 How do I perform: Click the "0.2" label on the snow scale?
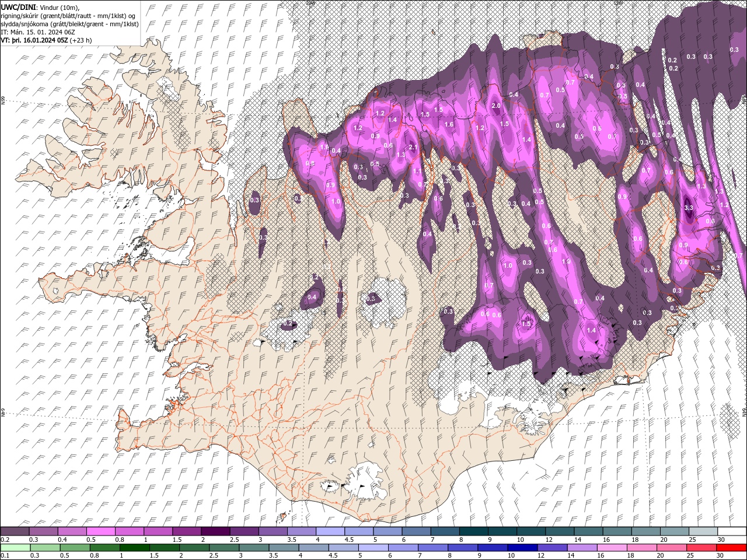coord(5,540)
